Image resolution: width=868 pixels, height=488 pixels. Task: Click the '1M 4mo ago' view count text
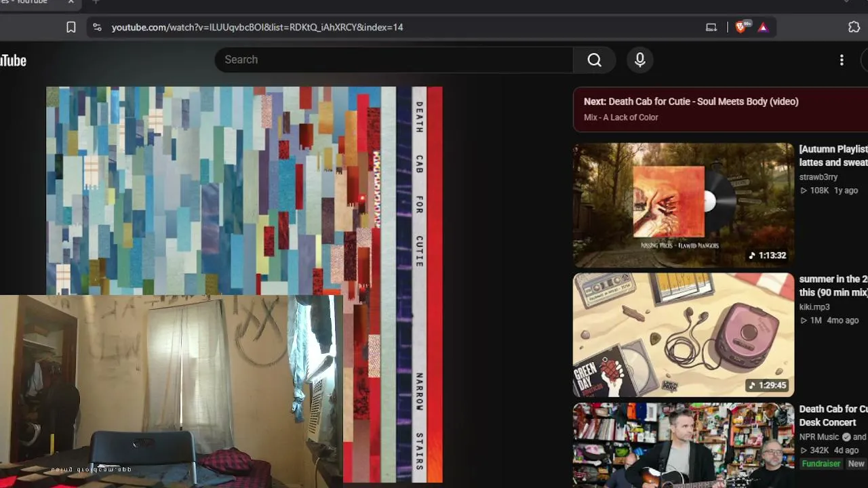click(829, 321)
